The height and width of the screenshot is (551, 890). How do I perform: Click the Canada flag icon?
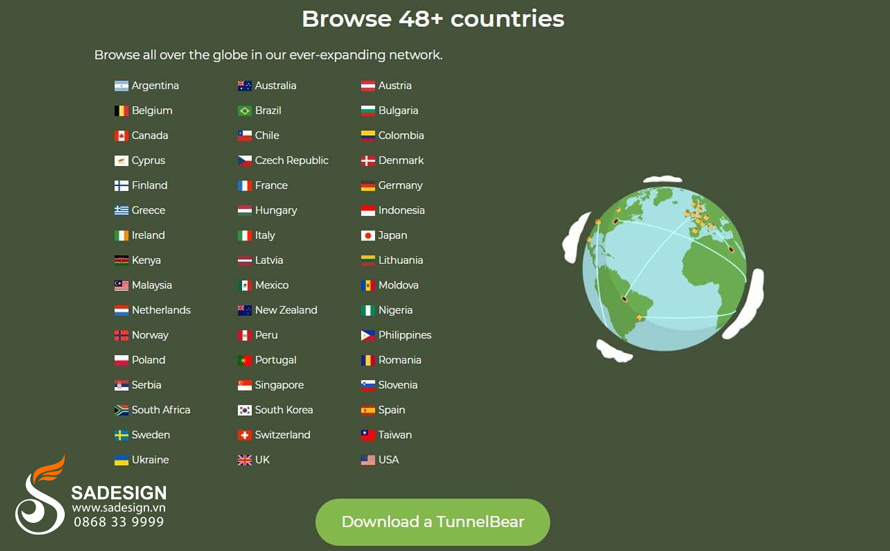[121, 136]
